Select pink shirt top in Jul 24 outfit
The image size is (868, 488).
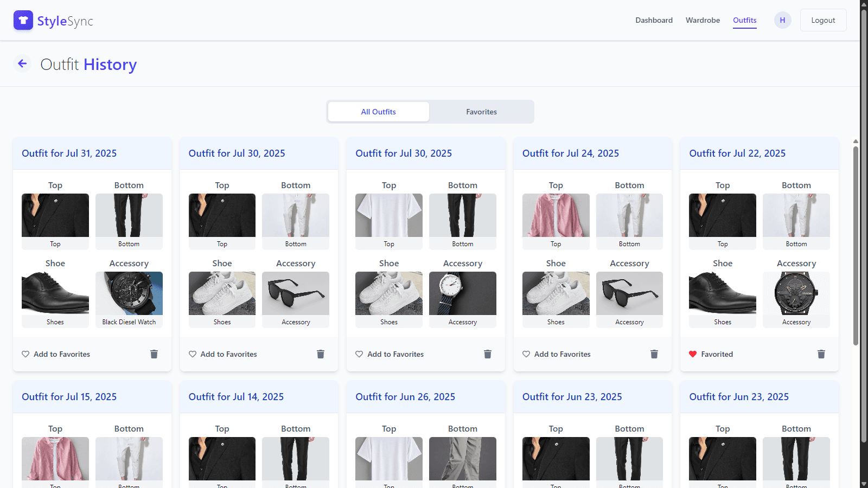(556, 215)
